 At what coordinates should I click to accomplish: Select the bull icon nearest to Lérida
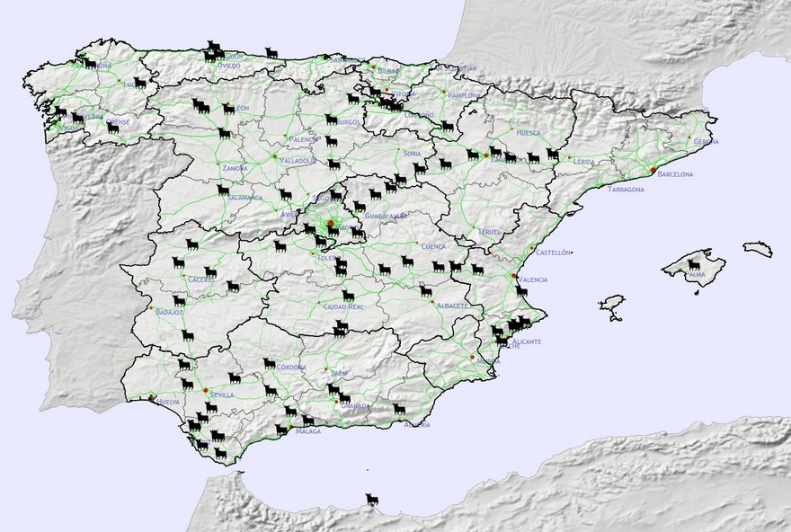pos(552,155)
